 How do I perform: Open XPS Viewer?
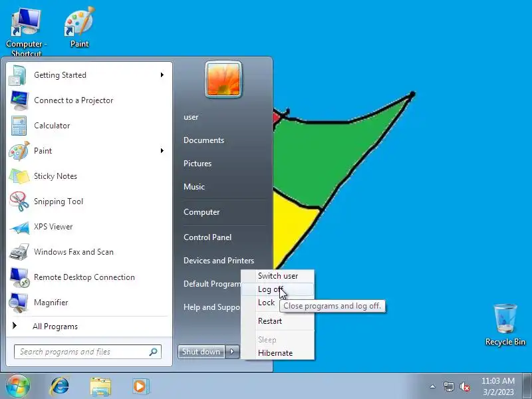tap(89, 227)
